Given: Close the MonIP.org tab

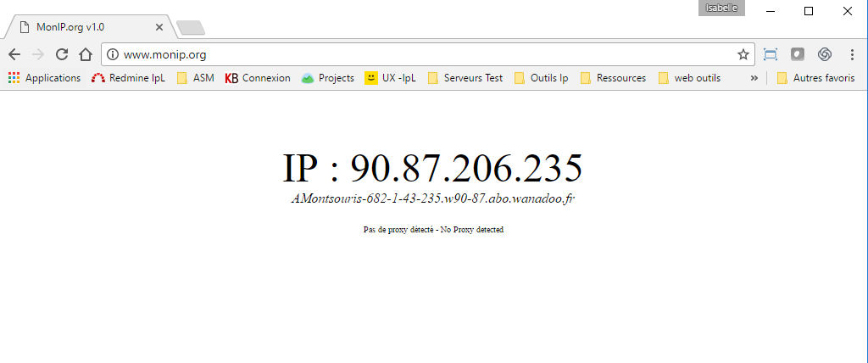Looking at the screenshot, I should [x=159, y=27].
